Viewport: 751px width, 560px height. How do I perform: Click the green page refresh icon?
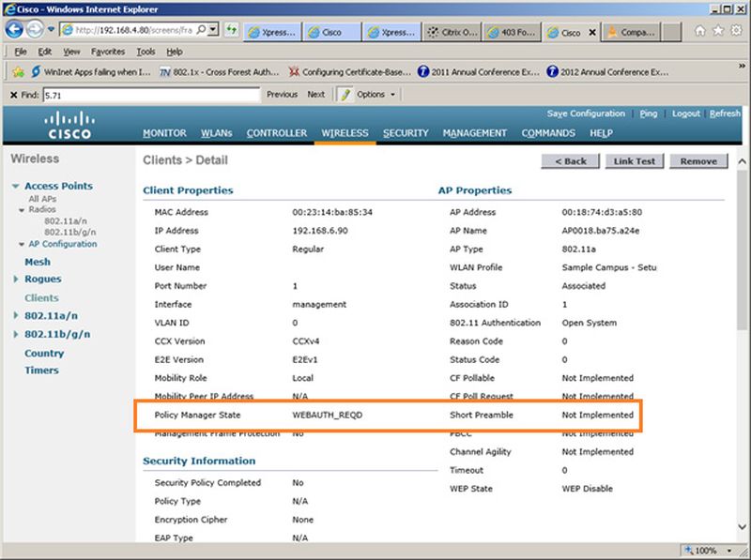[232, 30]
